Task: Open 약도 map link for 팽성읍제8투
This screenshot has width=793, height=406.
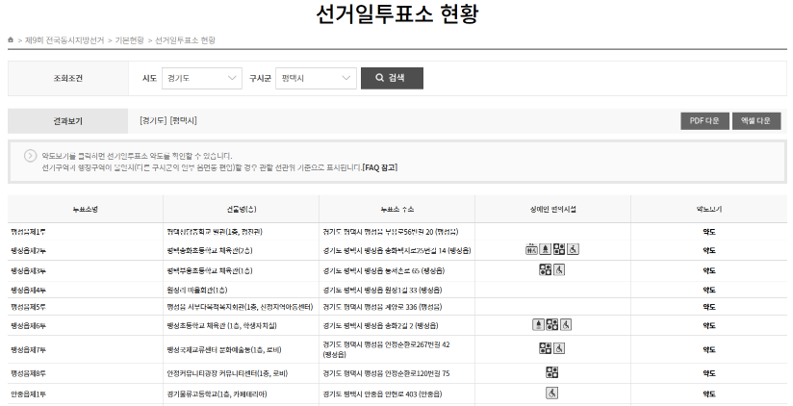Action: (709, 374)
